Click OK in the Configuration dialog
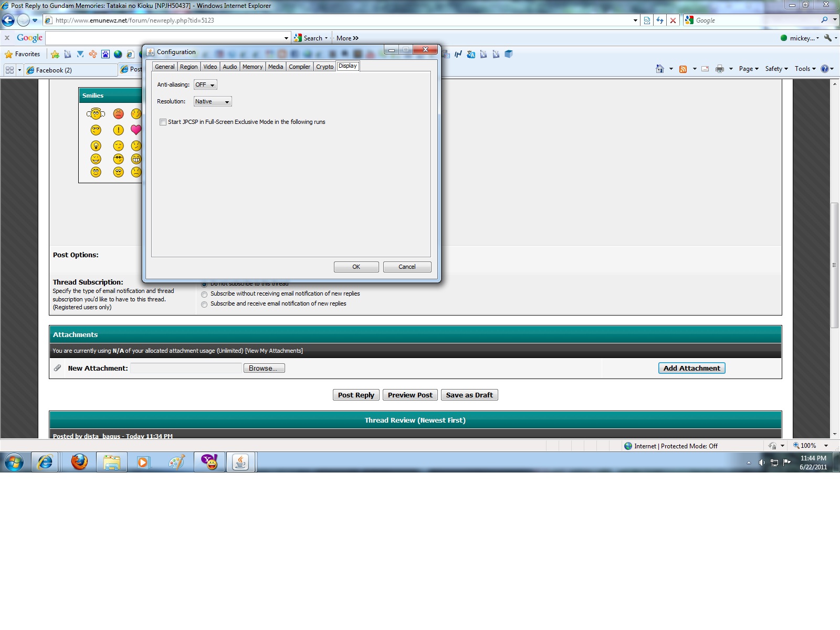 tap(356, 267)
